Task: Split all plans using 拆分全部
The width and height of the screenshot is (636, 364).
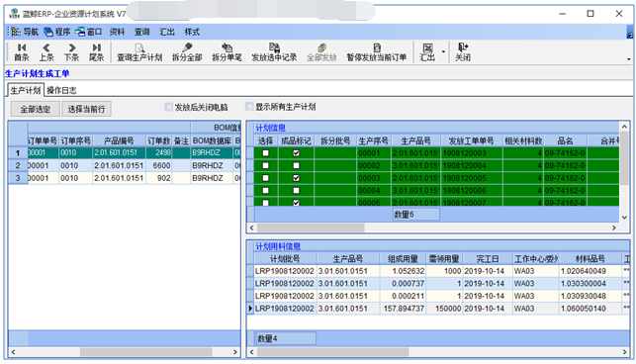Action: tap(187, 52)
